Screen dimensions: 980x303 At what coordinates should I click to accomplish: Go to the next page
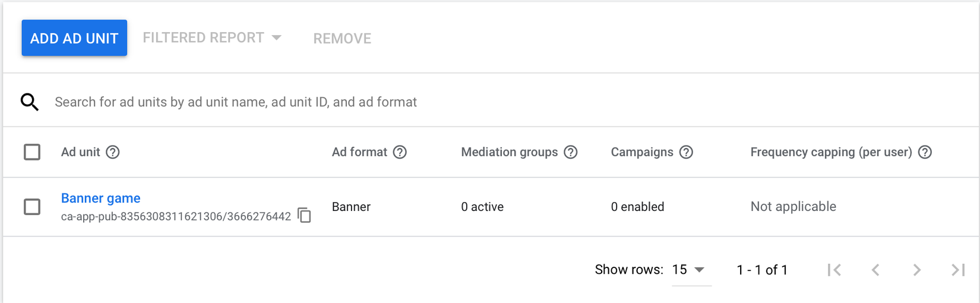click(x=916, y=270)
